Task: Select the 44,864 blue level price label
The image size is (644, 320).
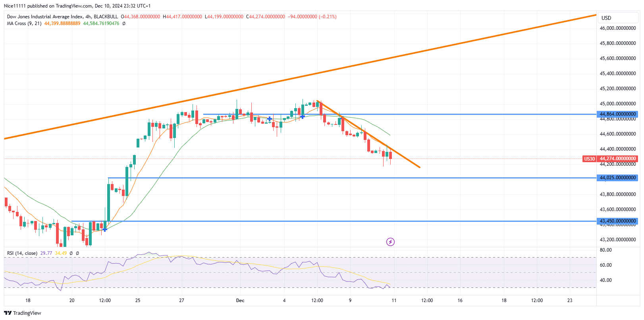Action: [x=618, y=114]
